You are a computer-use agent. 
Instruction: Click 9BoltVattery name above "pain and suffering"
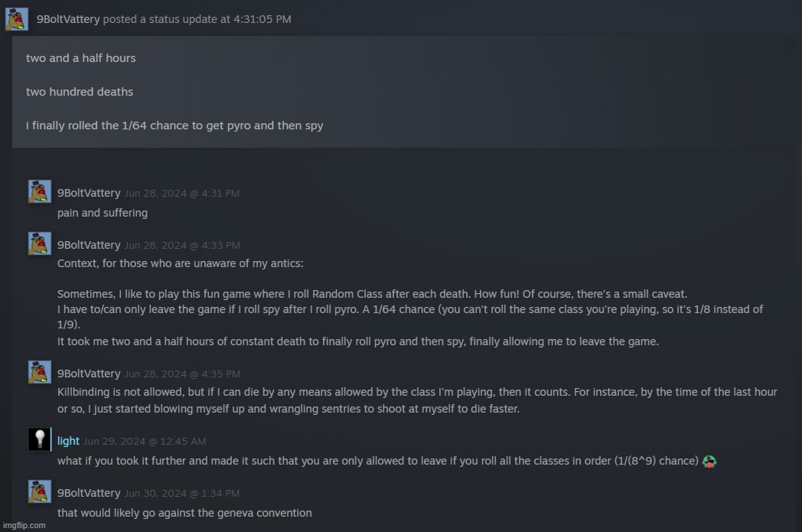[89, 194]
